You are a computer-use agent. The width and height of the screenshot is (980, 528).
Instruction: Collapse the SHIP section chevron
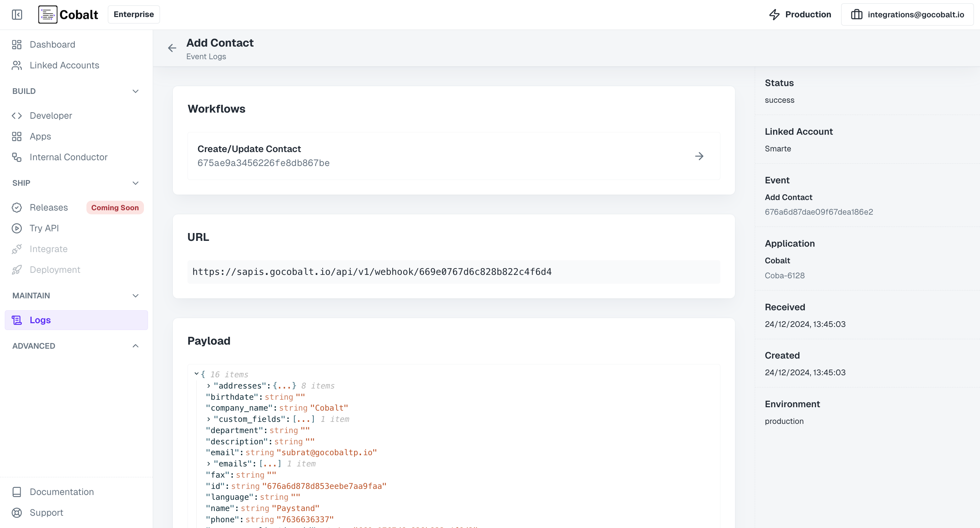pos(135,183)
